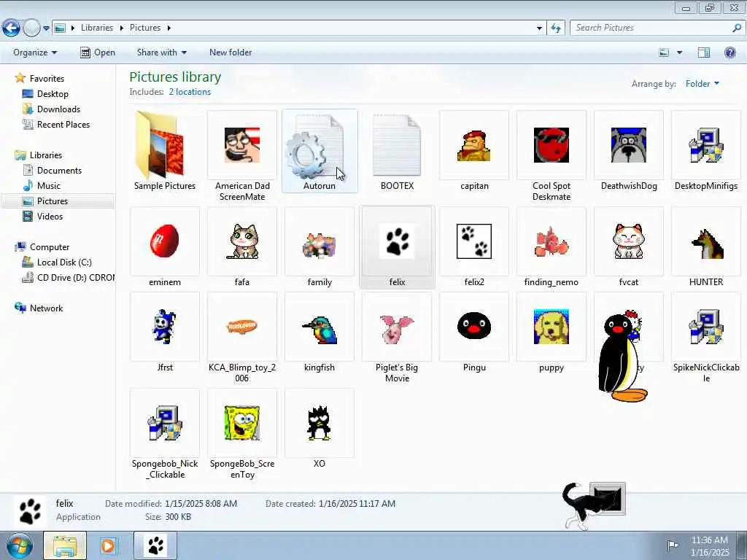
Task: Select the SpongeBob_ScreenToy icon
Action: tap(242, 423)
